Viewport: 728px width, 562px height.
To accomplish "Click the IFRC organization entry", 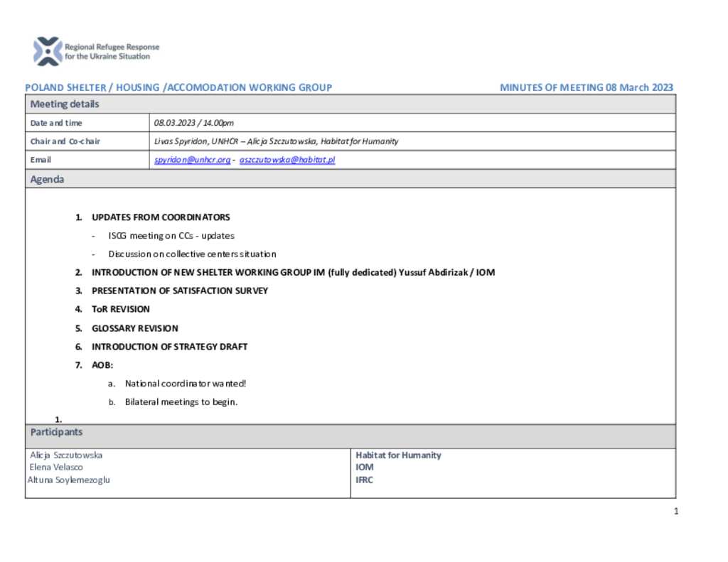I will point(365,480).
